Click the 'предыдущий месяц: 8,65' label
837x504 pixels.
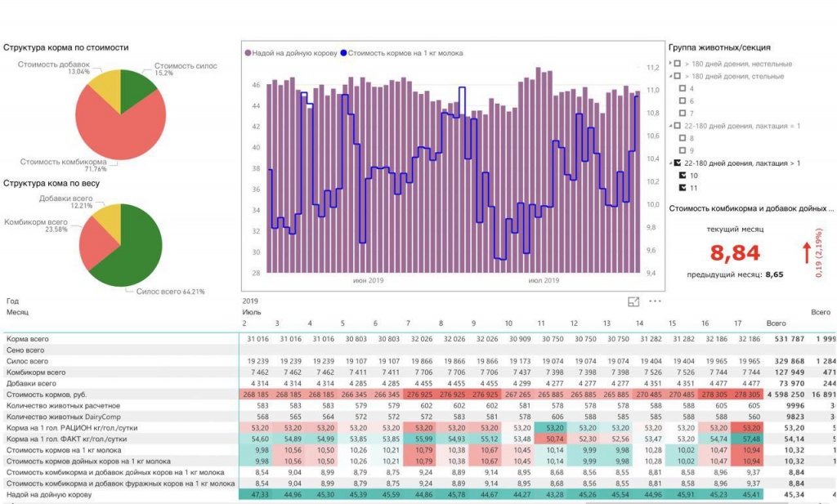coord(735,274)
